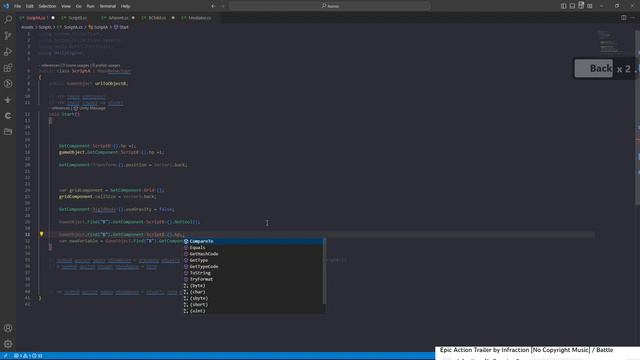The width and height of the screenshot is (640, 360).
Task: Open the Source Control view
Action: 8,36
